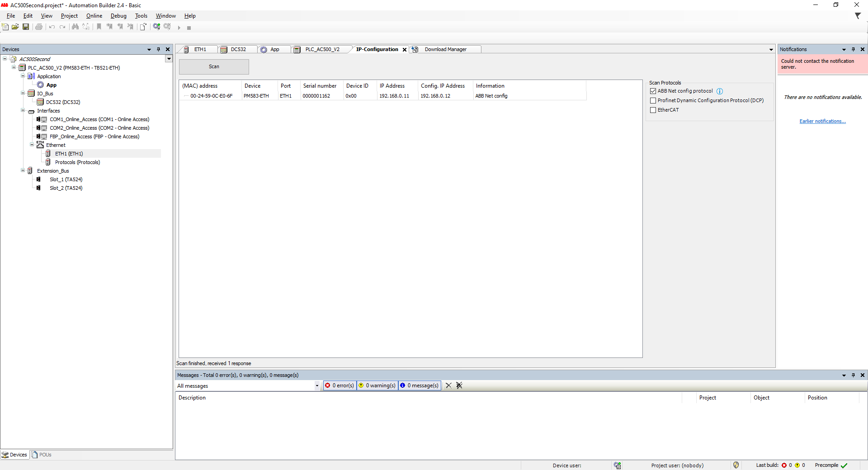Open Find with the binoculars icon

(x=75, y=27)
